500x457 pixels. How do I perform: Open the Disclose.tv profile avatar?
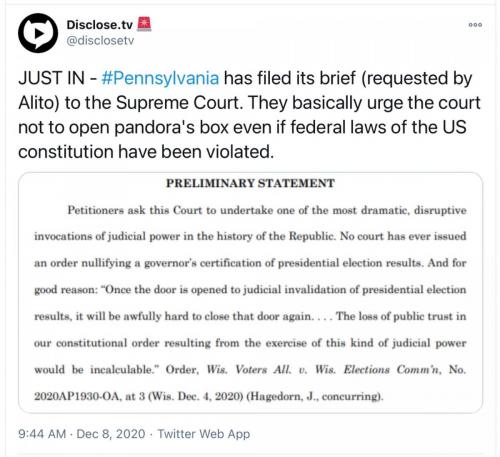click(38, 33)
